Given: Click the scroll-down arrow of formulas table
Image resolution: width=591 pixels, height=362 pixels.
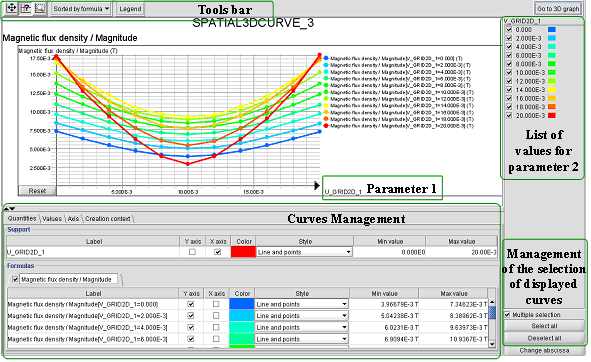Looking at the screenshot, I should [492, 344].
